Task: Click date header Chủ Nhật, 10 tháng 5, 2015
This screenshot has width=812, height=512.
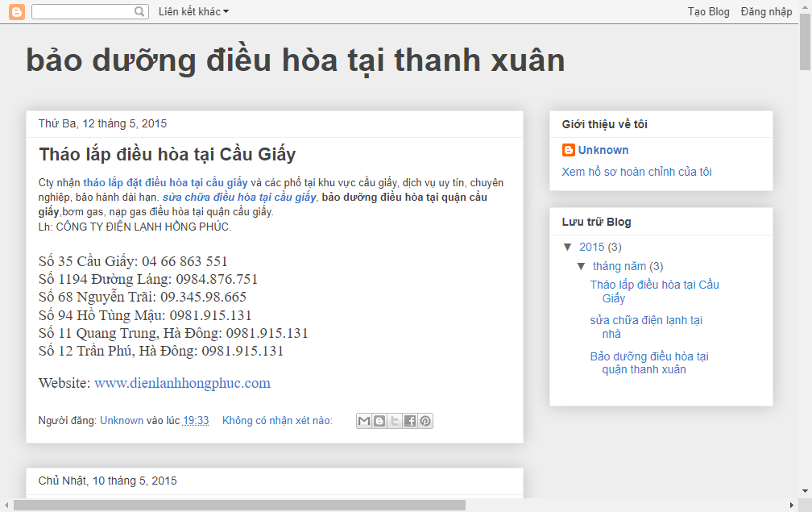Action: coord(108,481)
